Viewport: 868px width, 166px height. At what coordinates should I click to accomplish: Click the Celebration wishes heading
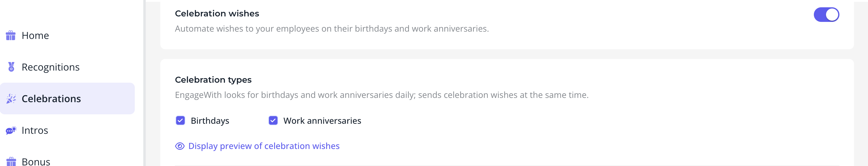coord(217,13)
